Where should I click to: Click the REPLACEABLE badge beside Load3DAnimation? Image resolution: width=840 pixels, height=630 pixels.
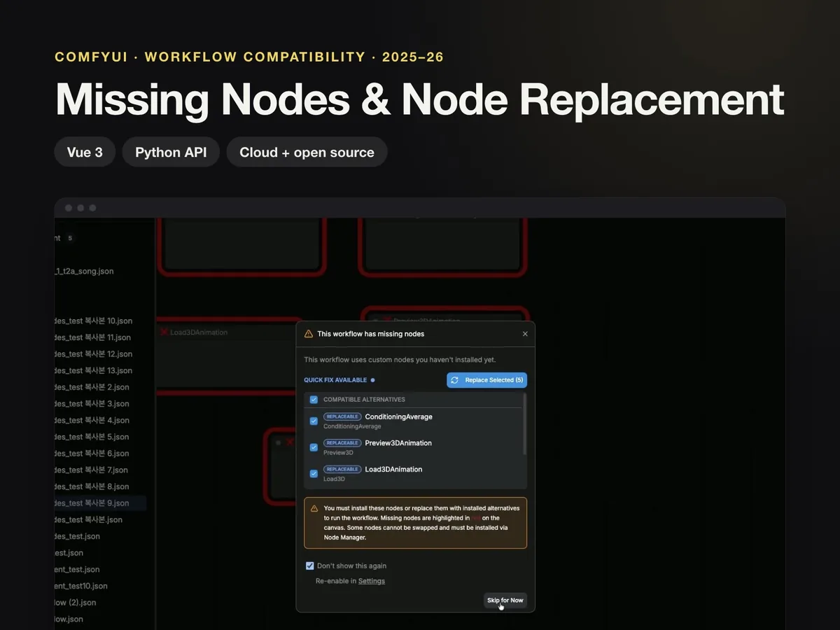pyautogui.click(x=342, y=470)
